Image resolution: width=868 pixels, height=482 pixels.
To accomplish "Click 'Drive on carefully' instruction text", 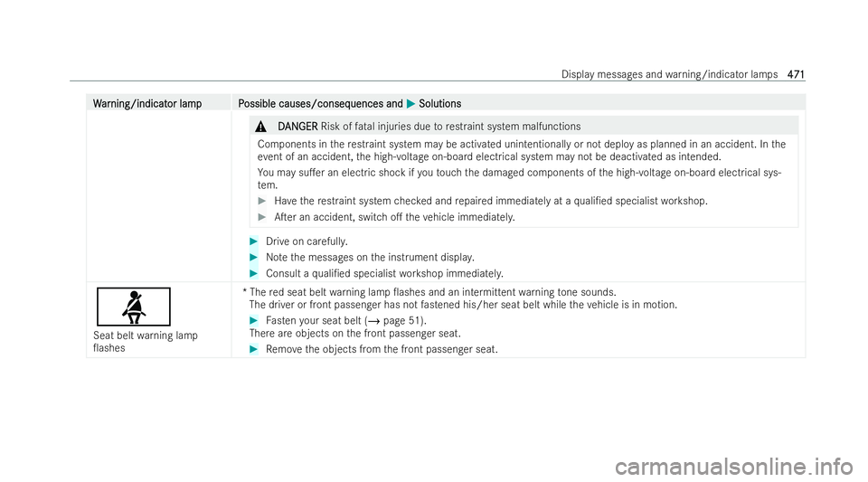I will [x=307, y=241].
